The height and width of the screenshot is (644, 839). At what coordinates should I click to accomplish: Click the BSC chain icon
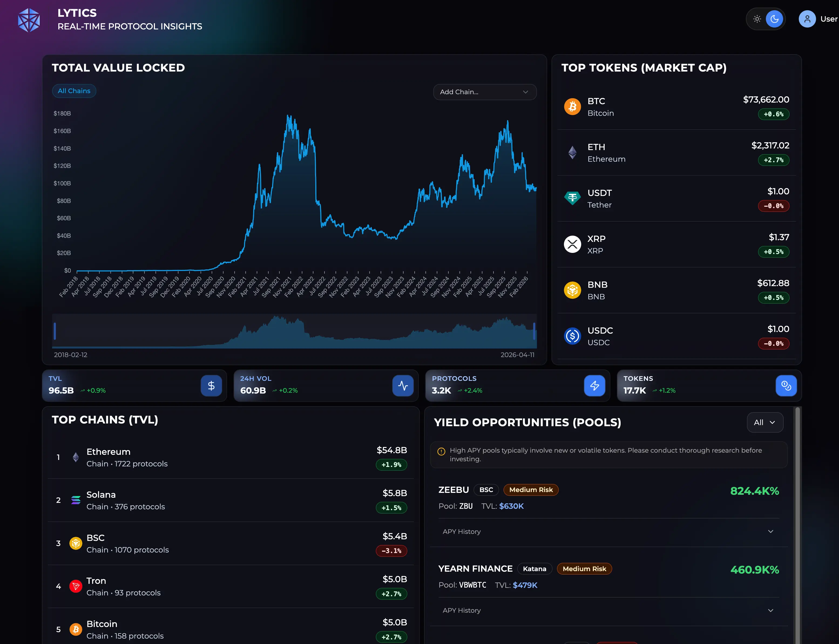click(76, 543)
